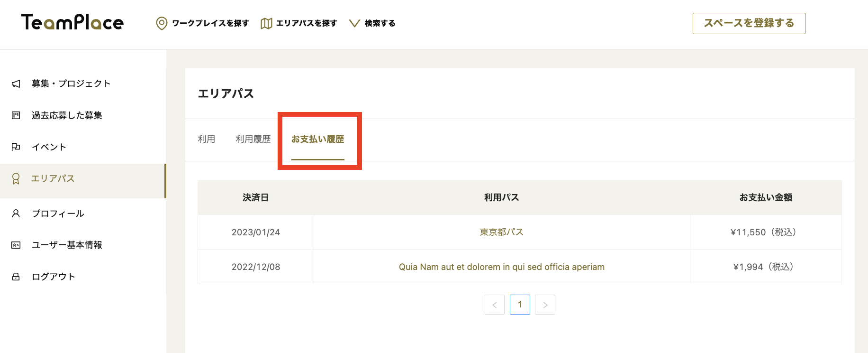
Task: Open the Quia Nam aut et dolorem pass link
Action: click(x=501, y=267)
